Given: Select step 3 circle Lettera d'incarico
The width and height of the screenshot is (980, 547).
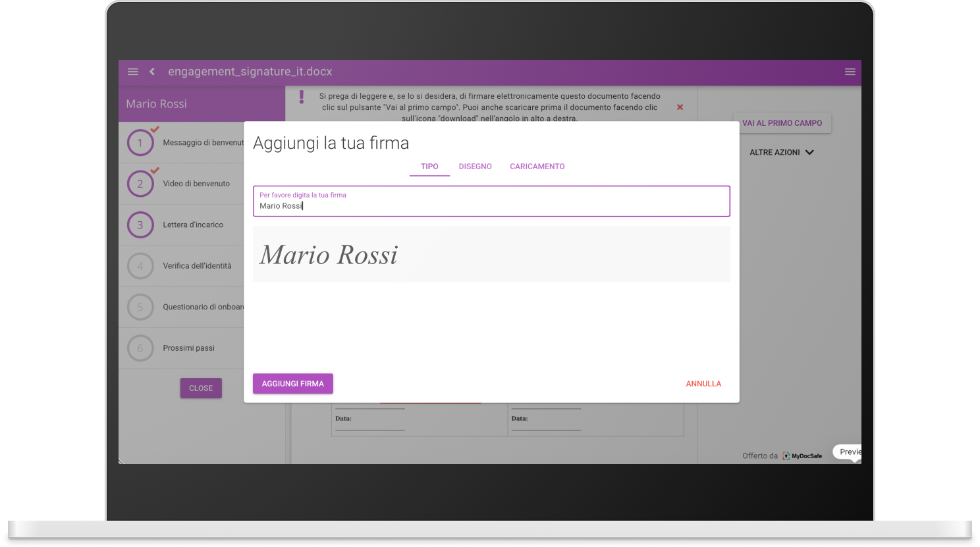Looking at the screenshot, I should (x=140, y=225).
